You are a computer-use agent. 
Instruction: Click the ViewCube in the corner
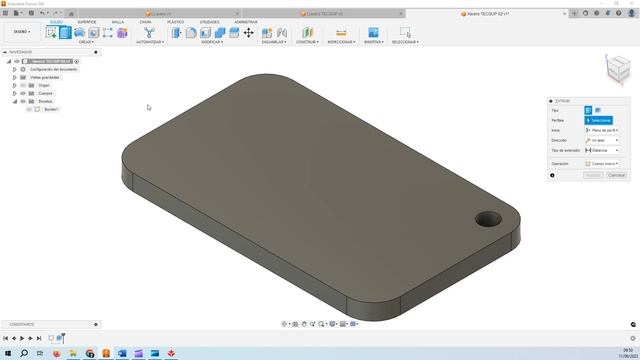618,69
